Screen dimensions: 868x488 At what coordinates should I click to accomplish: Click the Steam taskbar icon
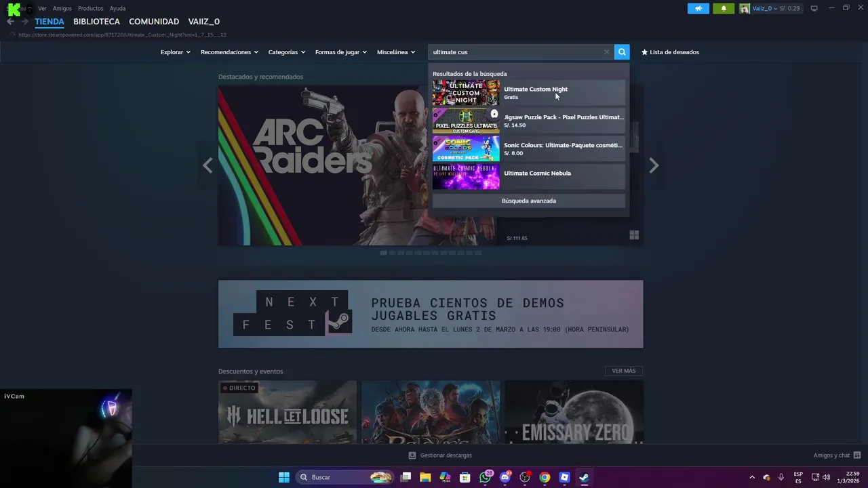[584, 477]
